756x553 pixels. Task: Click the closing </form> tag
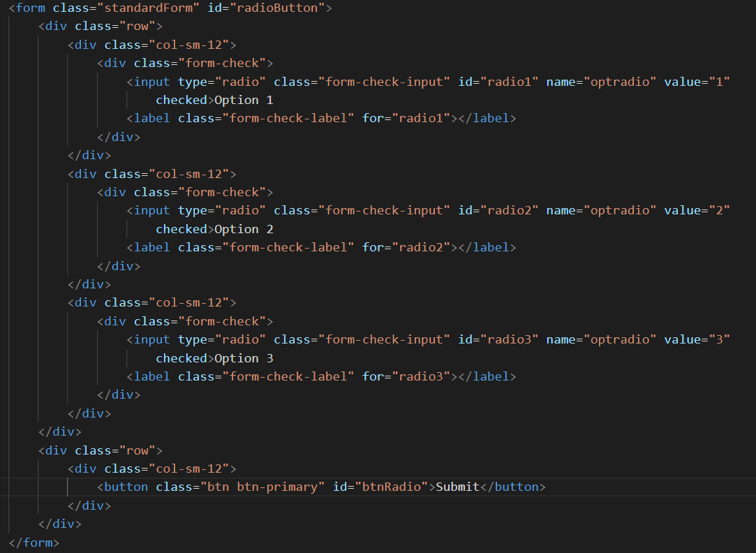[34, 543]
